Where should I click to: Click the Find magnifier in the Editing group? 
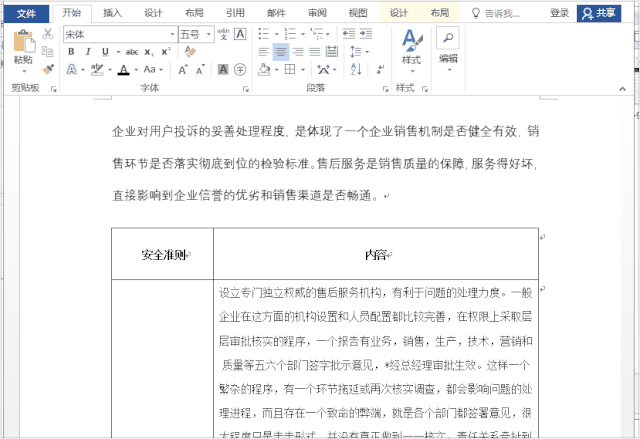point(448,38)
